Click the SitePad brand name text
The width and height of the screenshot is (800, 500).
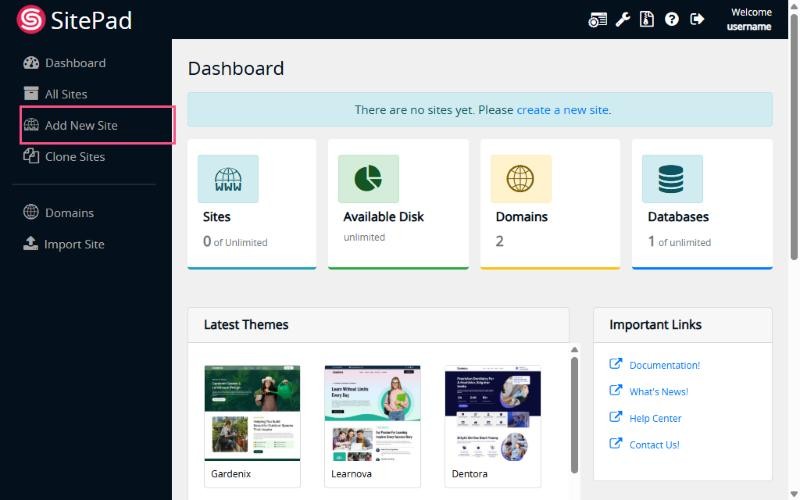[91, 20]
